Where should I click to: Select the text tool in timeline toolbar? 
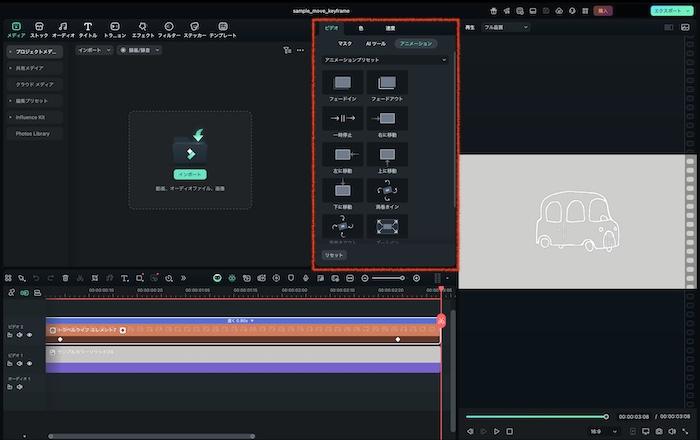(x=124, y=277)
